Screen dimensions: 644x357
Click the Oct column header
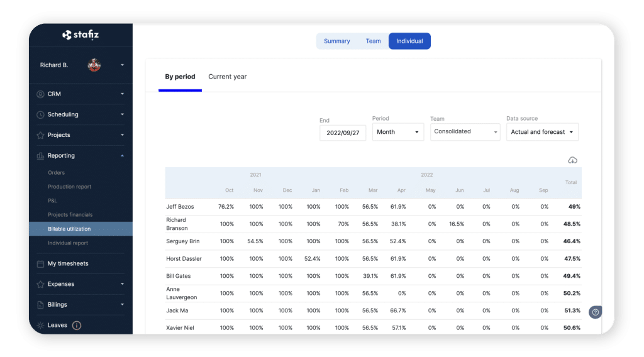point(229,190)
